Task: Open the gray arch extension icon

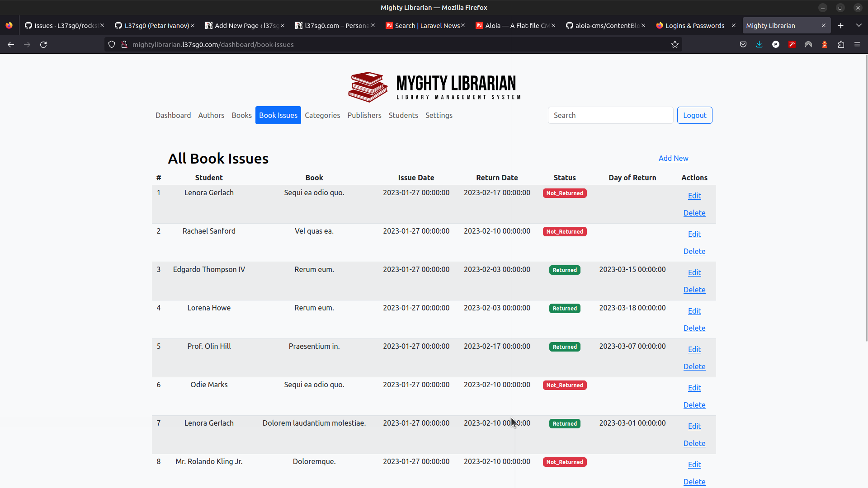Action: click(x=808, y=44)
